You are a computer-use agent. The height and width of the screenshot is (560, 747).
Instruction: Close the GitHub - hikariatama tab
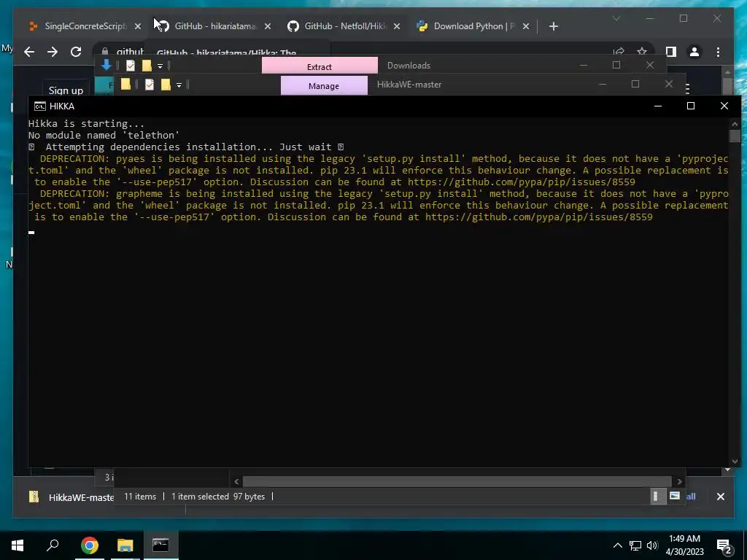tap(268, 26)
